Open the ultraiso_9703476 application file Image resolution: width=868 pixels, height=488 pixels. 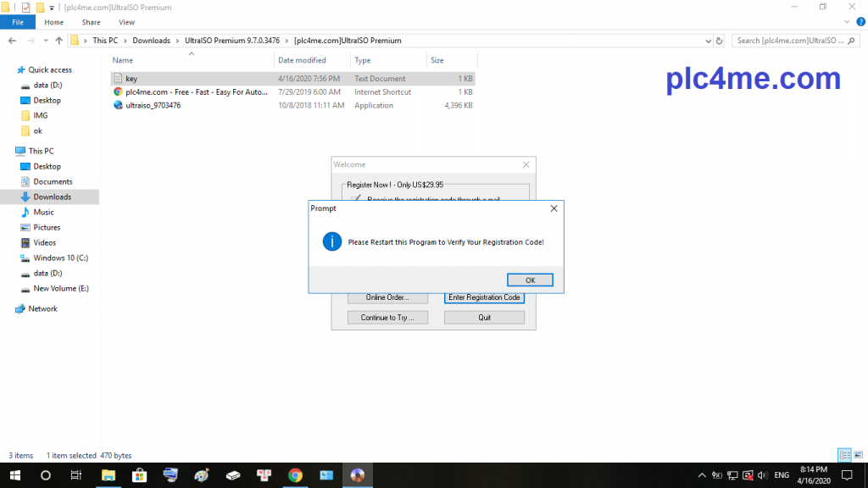click(153, 106)
